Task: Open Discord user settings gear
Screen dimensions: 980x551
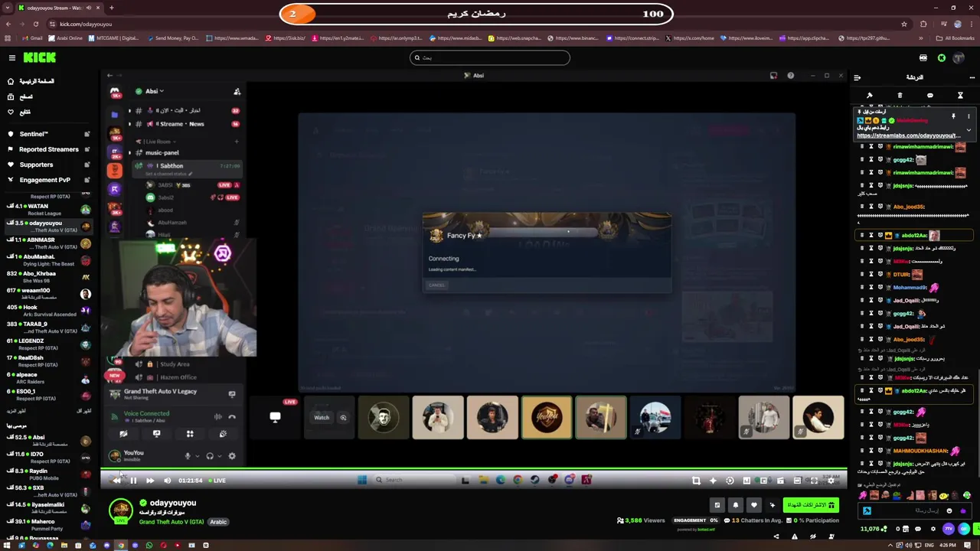Action: pyautogui.click(x=232, y=456)
